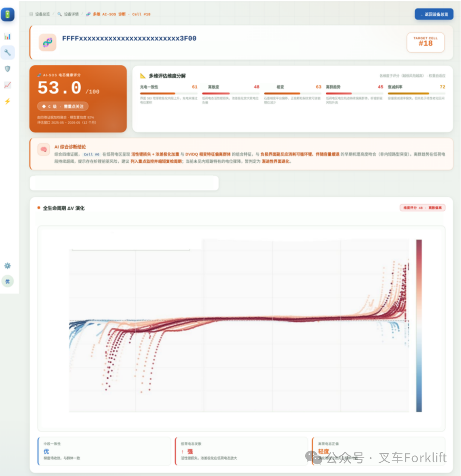Viewport: 461px width, 476px height.
Task: Open settings via the sidebar gear icon
Action: pos(8,266)
